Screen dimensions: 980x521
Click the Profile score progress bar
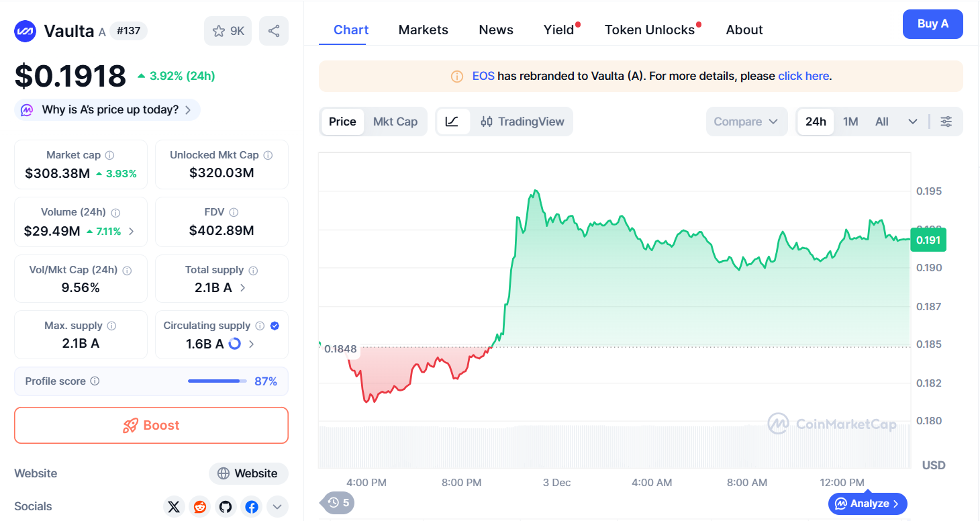216,381
